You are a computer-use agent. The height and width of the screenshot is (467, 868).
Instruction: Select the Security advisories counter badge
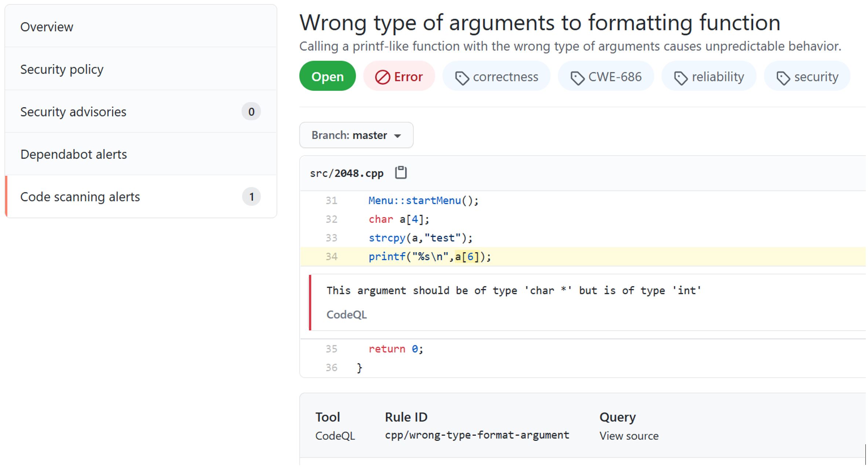coord(251,111)
